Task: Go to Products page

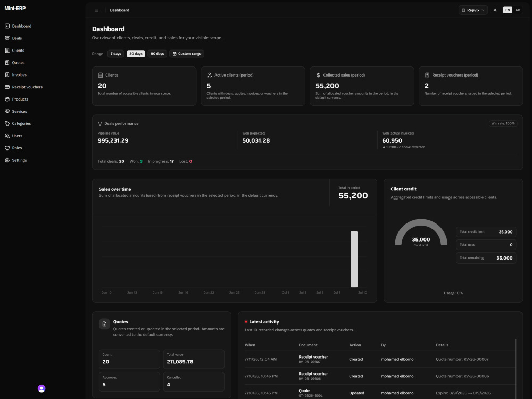Action: [x=20, y=99]
